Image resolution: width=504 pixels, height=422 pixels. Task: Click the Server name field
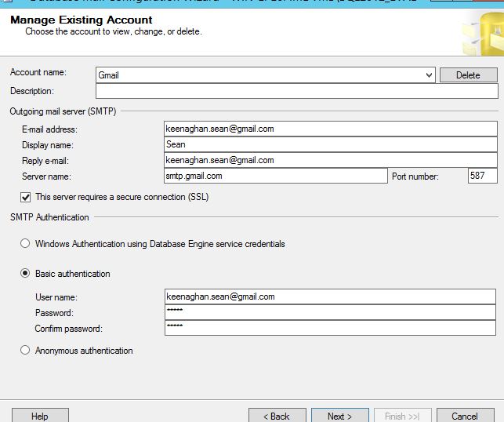point(275,176)
